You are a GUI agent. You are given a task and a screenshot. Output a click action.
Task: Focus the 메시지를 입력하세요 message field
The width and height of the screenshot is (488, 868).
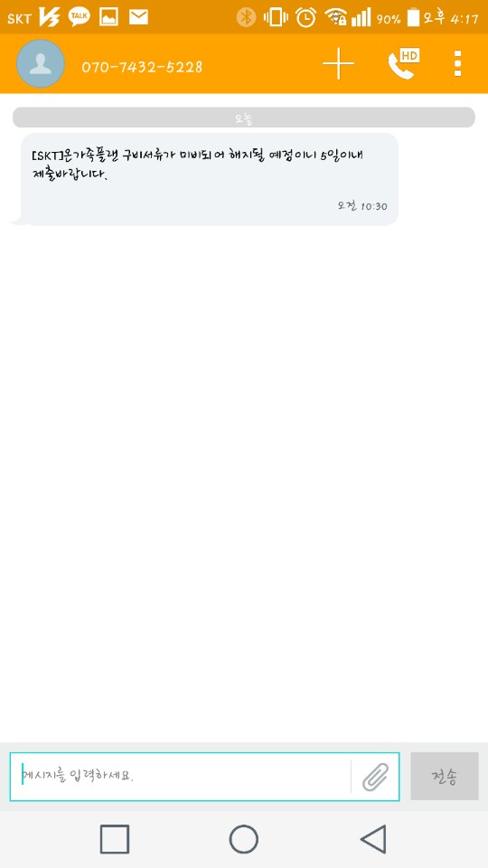tap(181, 776)
